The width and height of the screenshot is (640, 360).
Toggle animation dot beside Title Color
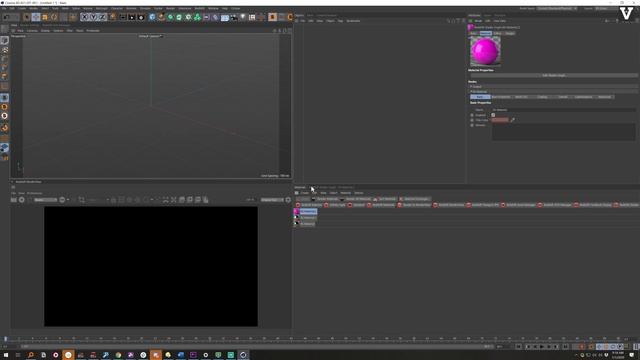tap(472, 120)
